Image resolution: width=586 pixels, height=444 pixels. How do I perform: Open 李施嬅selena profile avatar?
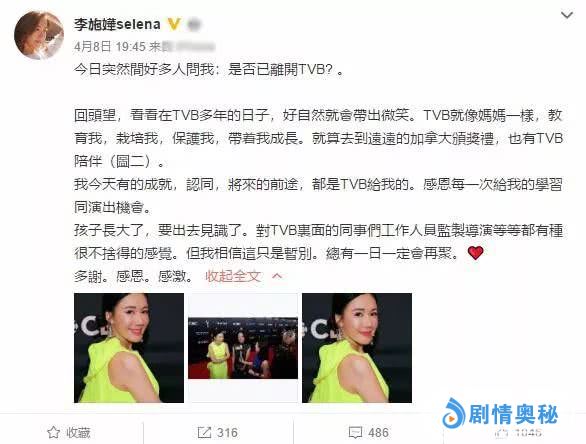pyautogui.click(x=39, y=35)
